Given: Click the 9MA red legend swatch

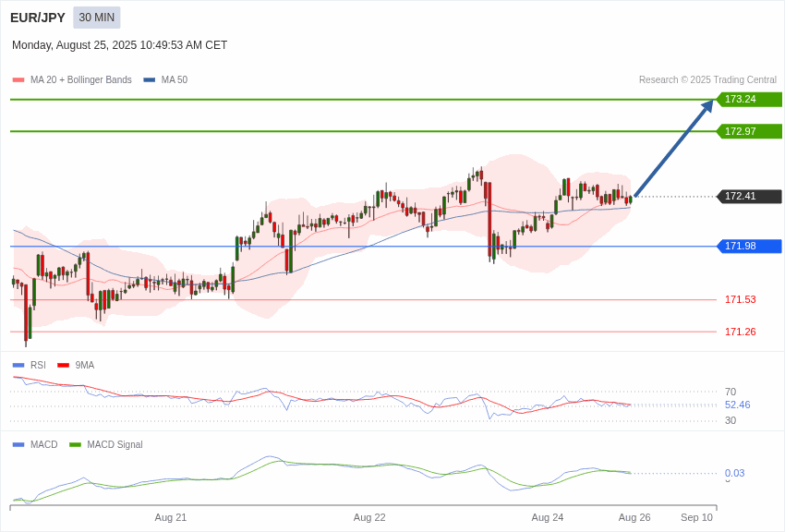Looking at the screenshot, I should [x=64, y=366].
